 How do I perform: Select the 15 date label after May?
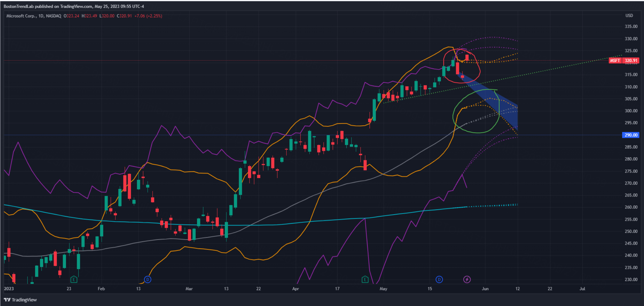tap(430, 289)
